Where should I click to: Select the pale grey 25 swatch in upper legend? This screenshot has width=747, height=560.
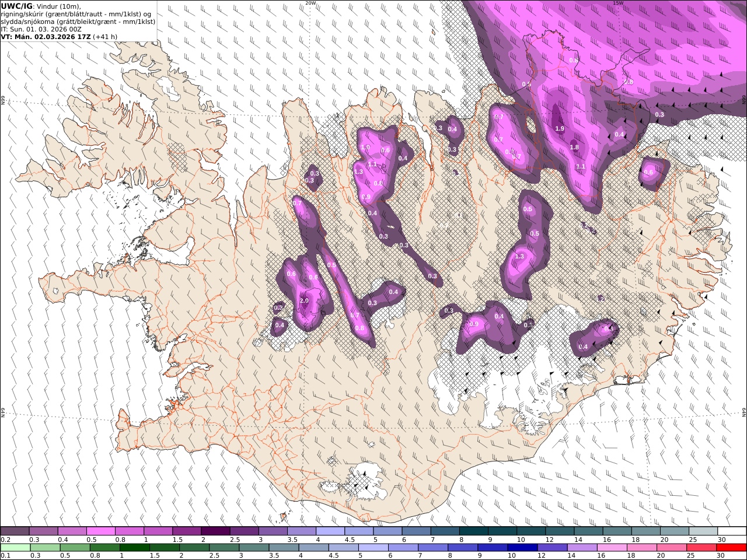(703, 531)
